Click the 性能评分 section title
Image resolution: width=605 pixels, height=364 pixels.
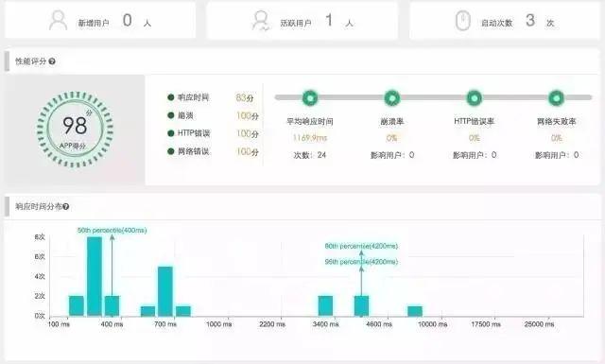pyautogui.click(x=30, y=61)
